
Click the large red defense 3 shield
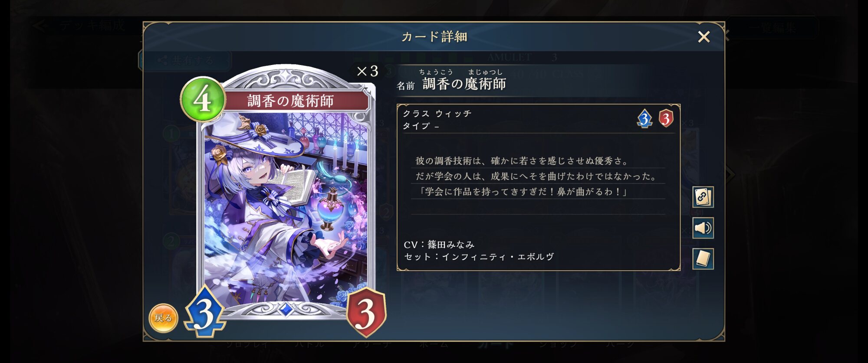coord(366,312)
